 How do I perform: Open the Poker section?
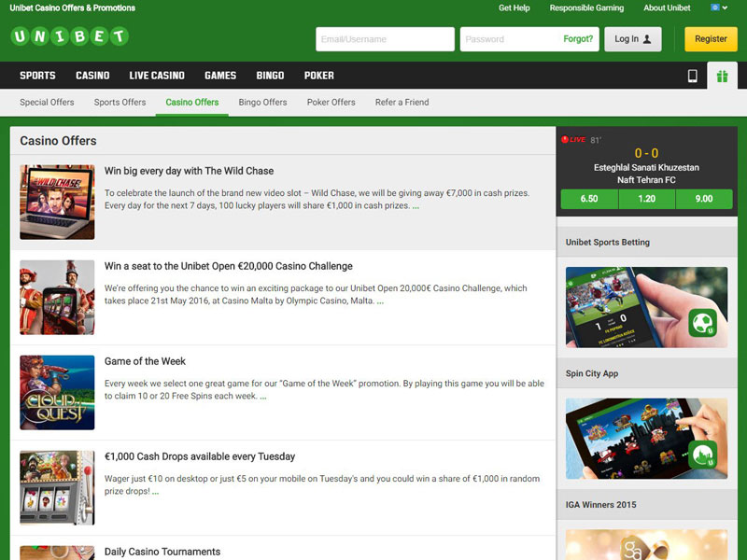[x=319, y=76]
